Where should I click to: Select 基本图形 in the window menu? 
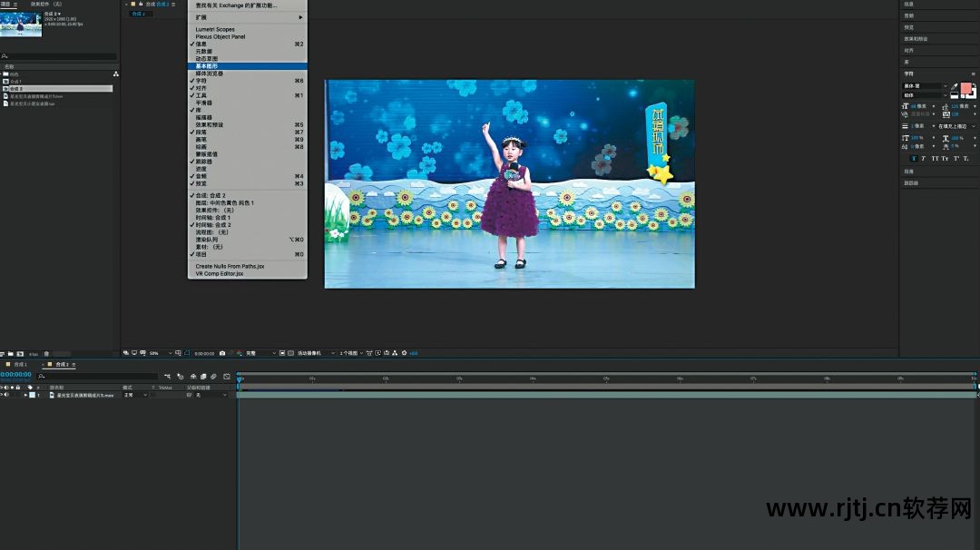coord(207,66)
